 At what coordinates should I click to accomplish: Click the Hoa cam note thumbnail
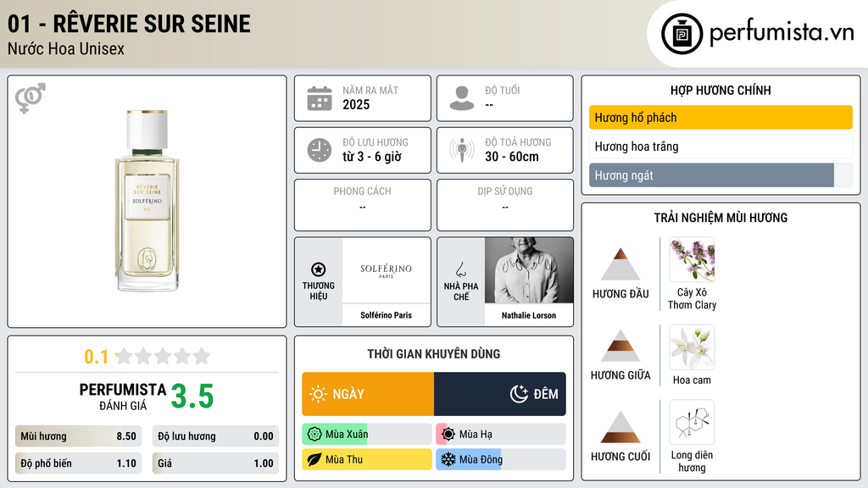(692, 347)
